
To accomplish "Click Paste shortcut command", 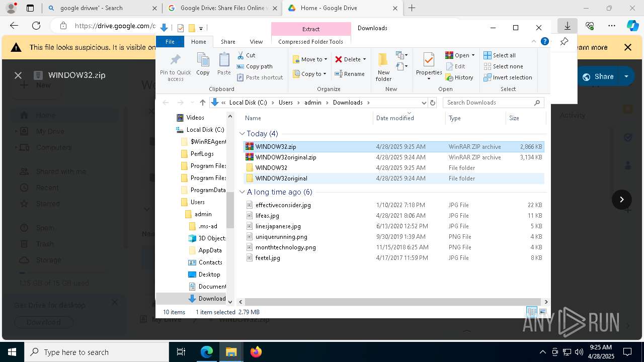I will point(260,77).
